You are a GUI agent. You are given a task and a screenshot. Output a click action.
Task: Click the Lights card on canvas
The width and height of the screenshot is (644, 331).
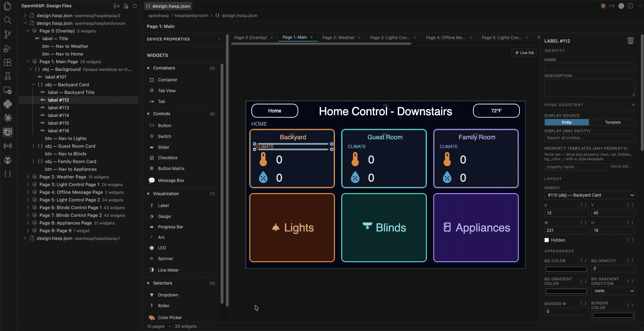pyautogui.click(x=292, y=228)
